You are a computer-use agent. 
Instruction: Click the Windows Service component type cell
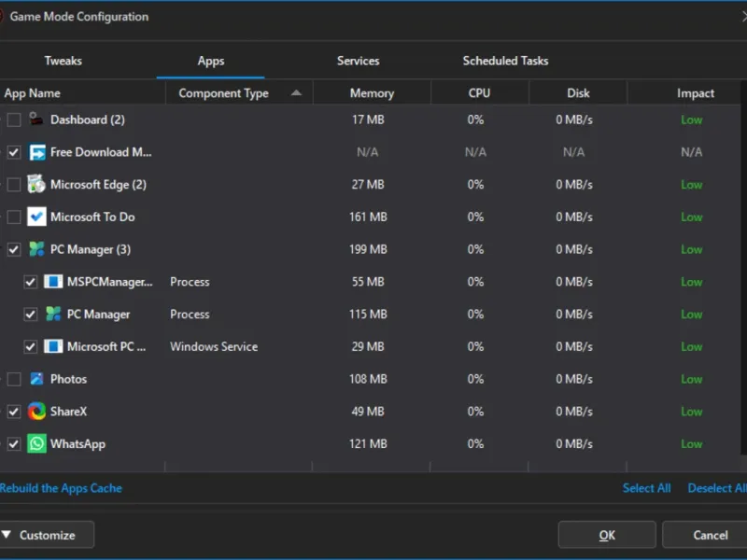[x=214, y=346]
